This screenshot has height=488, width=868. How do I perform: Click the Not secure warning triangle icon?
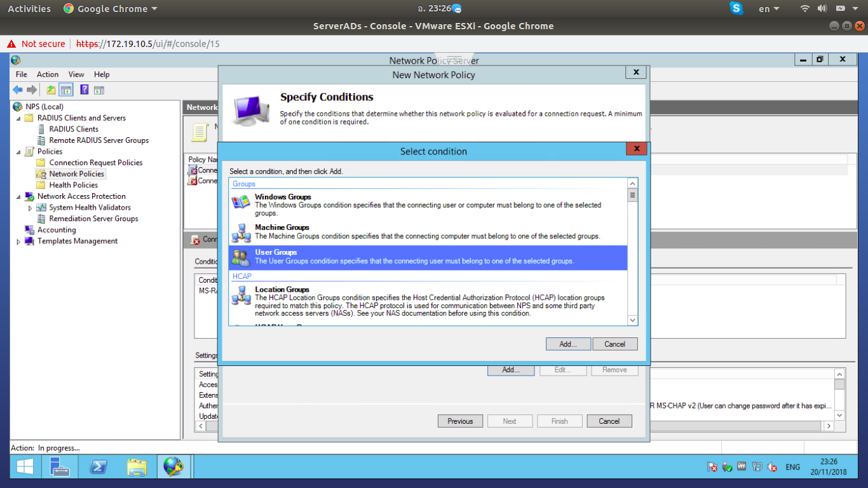coord(11,44)
